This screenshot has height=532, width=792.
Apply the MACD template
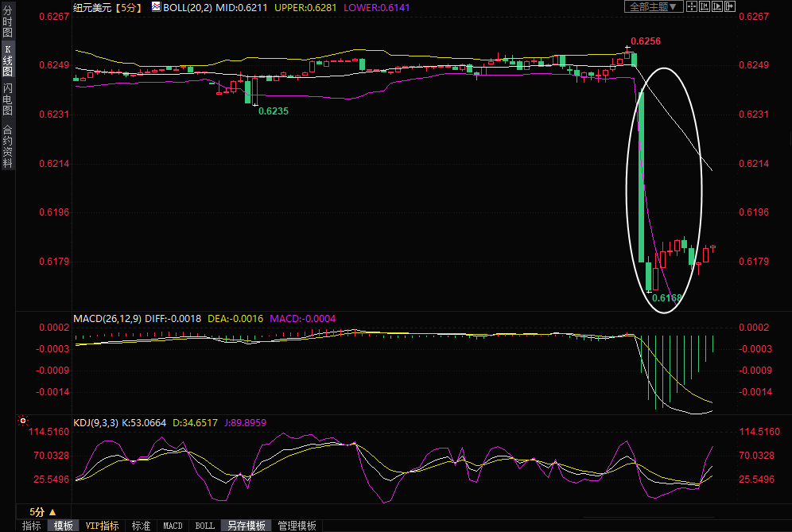[x=173, y=526]
